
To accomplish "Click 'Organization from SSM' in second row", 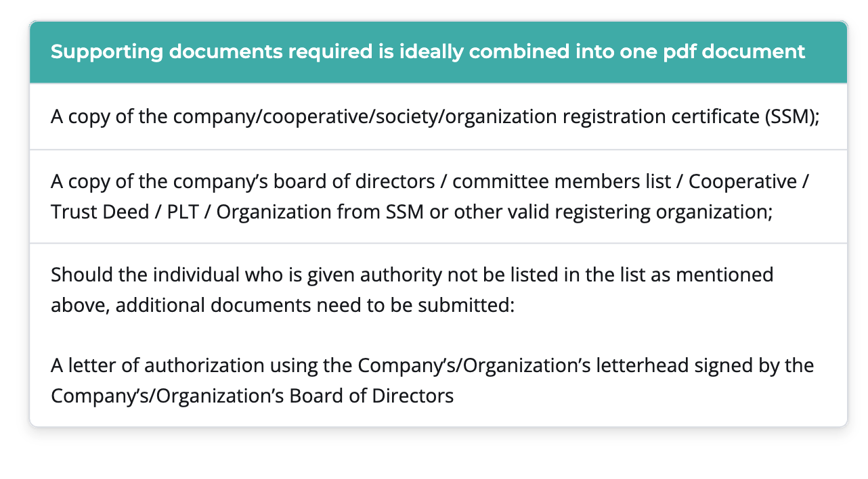I will [321, 212].
